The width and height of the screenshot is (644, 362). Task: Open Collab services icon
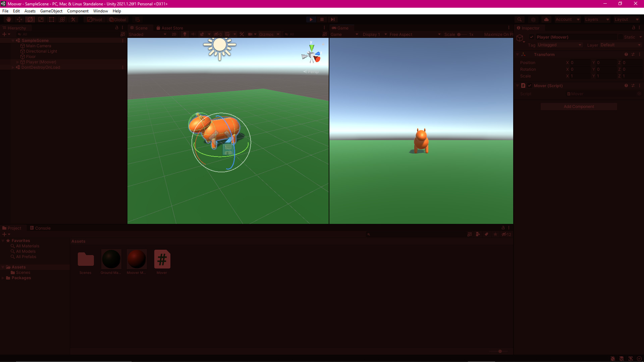pos(533,19)
